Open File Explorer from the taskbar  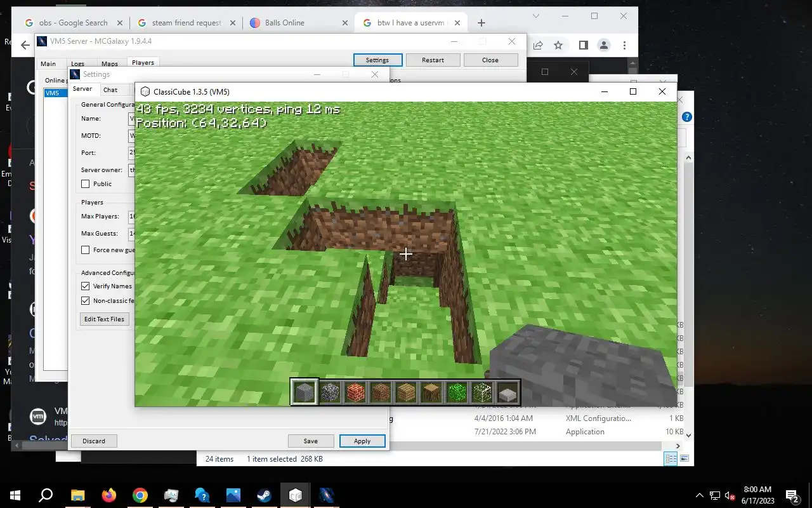tap(77, 495)
